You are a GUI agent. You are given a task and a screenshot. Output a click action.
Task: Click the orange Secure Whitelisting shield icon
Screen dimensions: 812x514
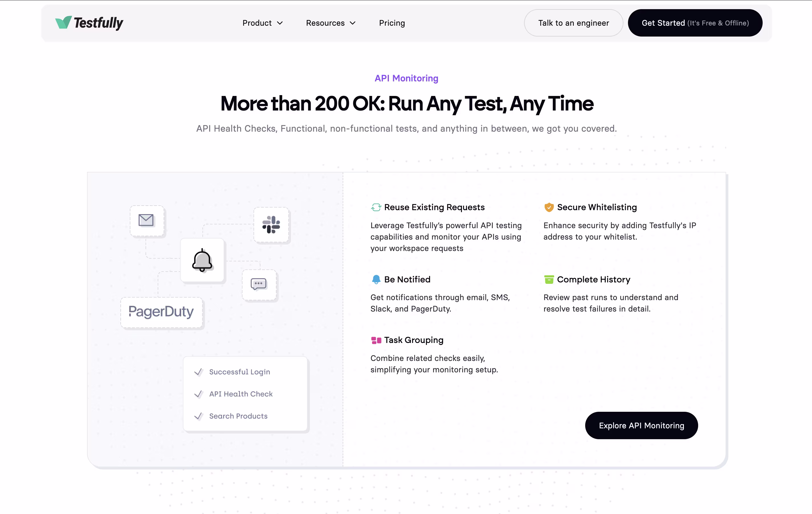point(549,207)
